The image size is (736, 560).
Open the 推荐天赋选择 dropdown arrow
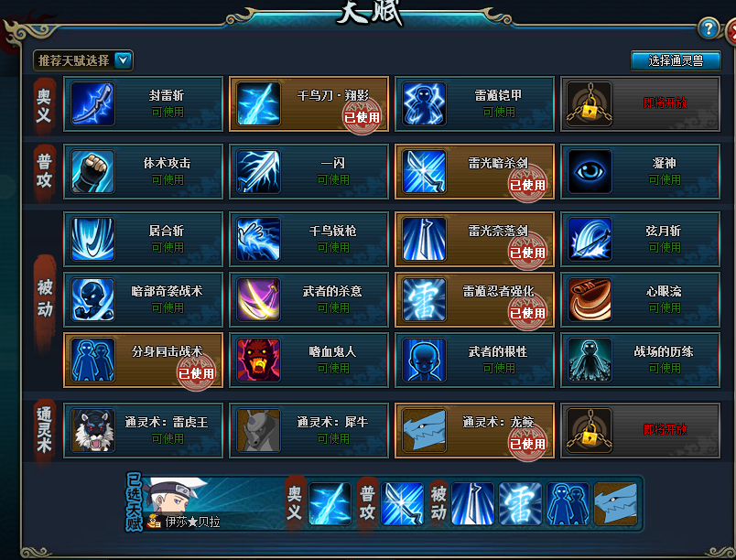pos(123,60)
